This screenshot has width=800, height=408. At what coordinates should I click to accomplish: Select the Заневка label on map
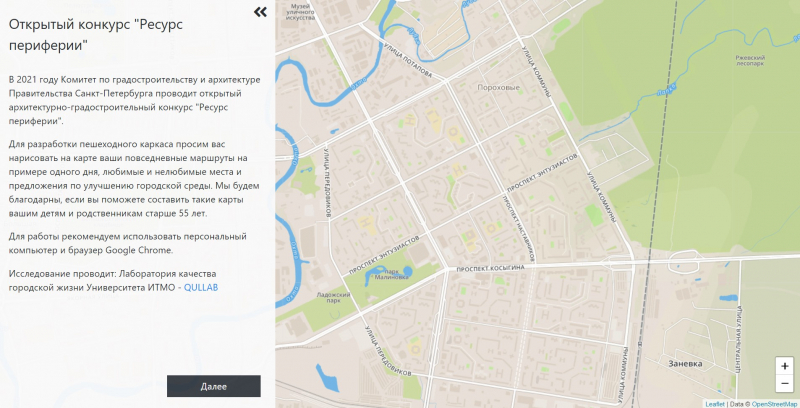tap(686, 364)
